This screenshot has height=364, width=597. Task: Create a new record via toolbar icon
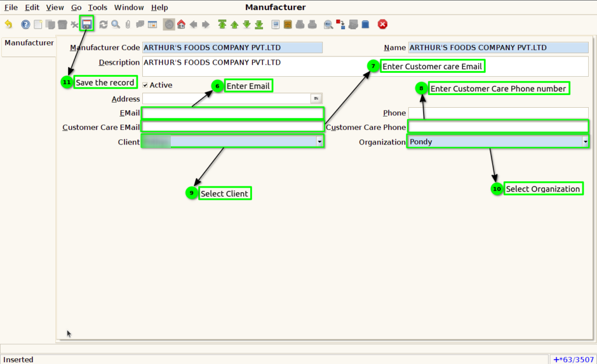38,24
